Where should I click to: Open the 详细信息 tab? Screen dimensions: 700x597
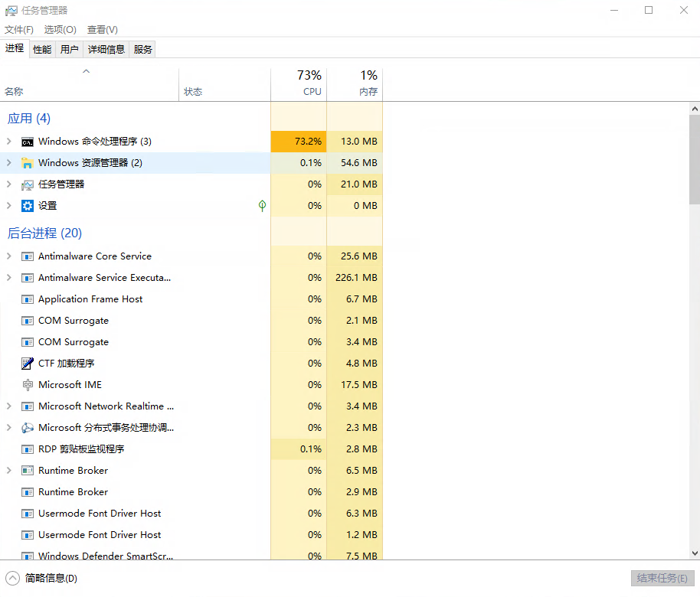coord(106,49)
